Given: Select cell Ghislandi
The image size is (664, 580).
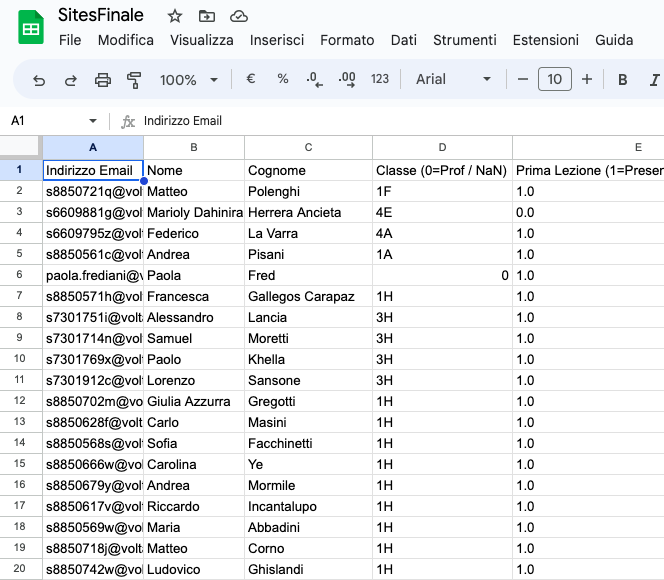Looking at the screenshot, I should 308,569.
